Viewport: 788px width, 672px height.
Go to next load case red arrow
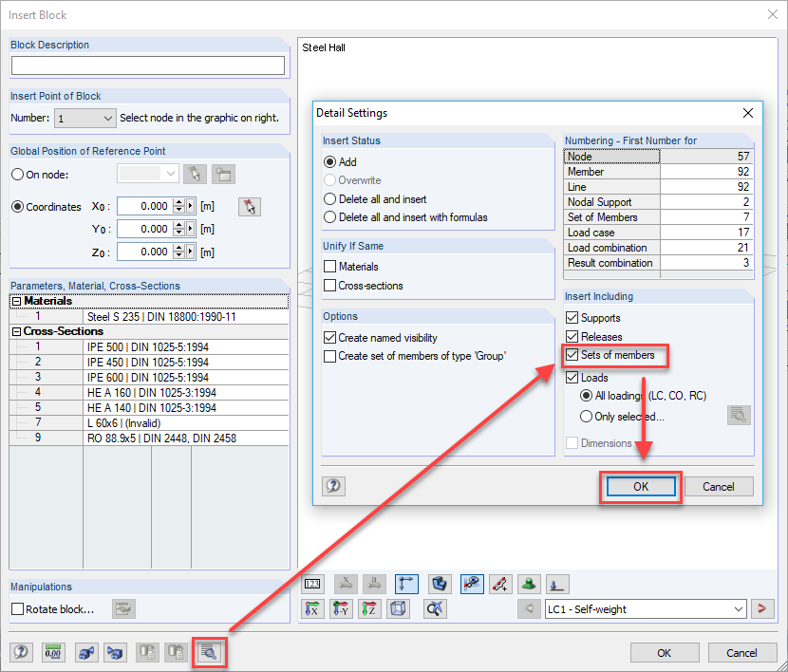click(761, 608)
